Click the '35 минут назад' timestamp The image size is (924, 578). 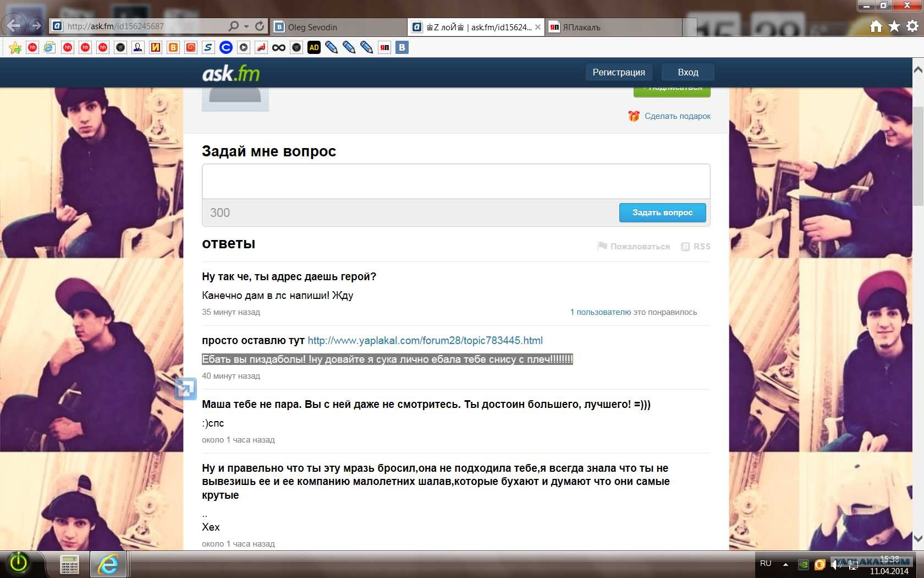click(x=231, y=312)
